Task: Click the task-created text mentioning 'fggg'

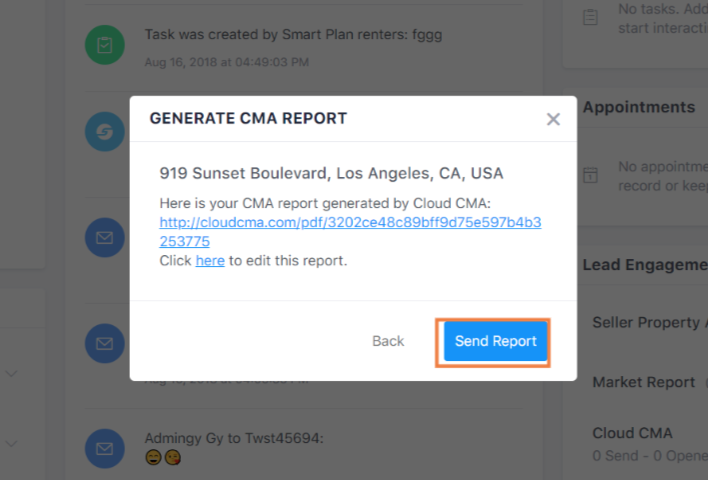Action: pos(293,35)
